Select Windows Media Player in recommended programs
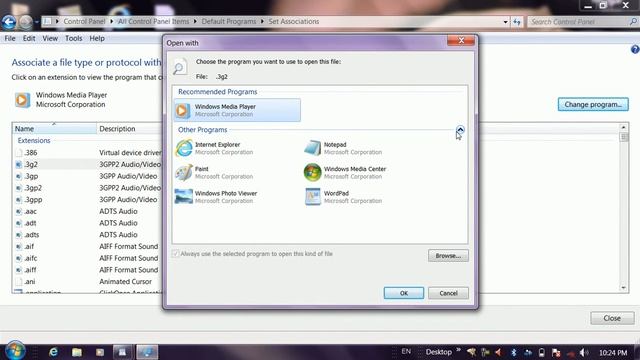640x360 pixels. (237, 110)
